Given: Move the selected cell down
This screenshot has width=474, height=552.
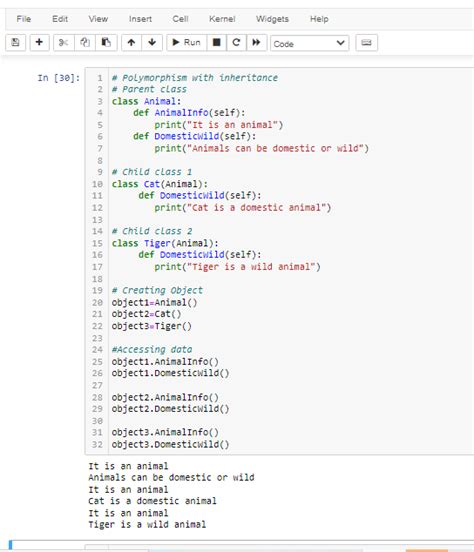Looking at the screenshot, I should coord(152,43).
